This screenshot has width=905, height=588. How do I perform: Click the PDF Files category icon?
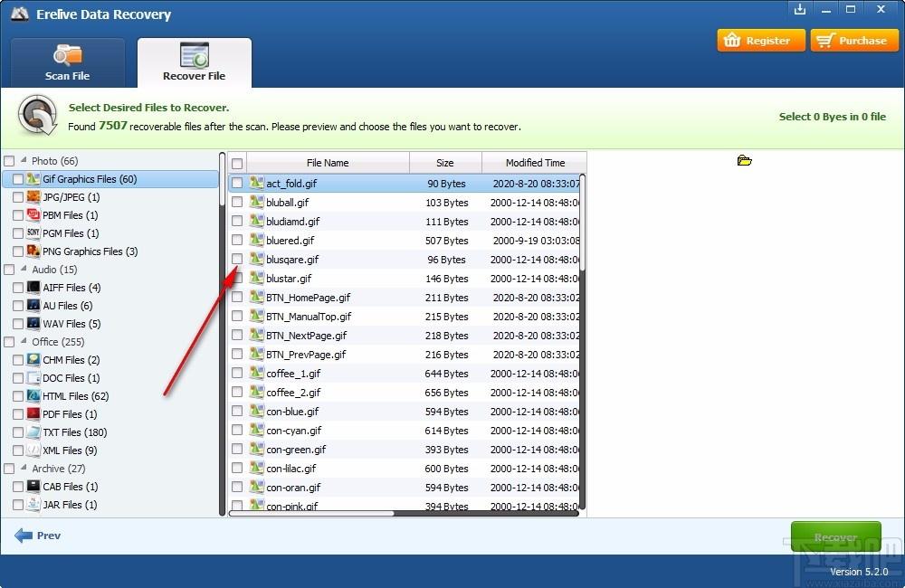[33, 413]
